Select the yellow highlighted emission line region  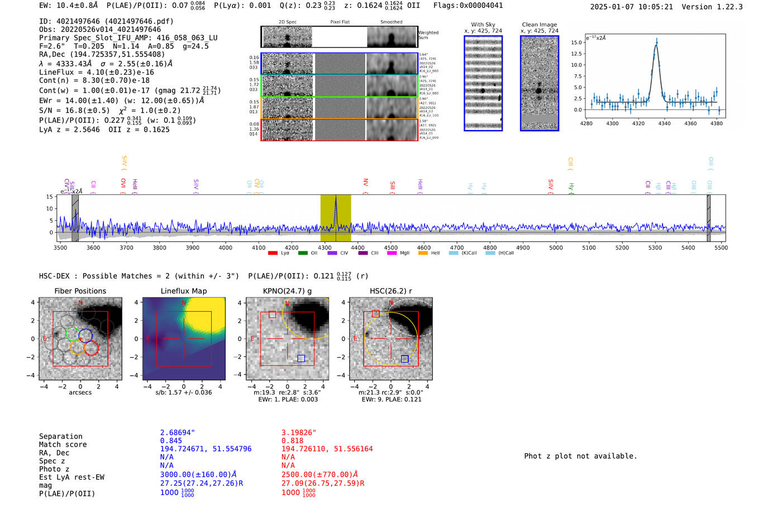coord(336,218)
